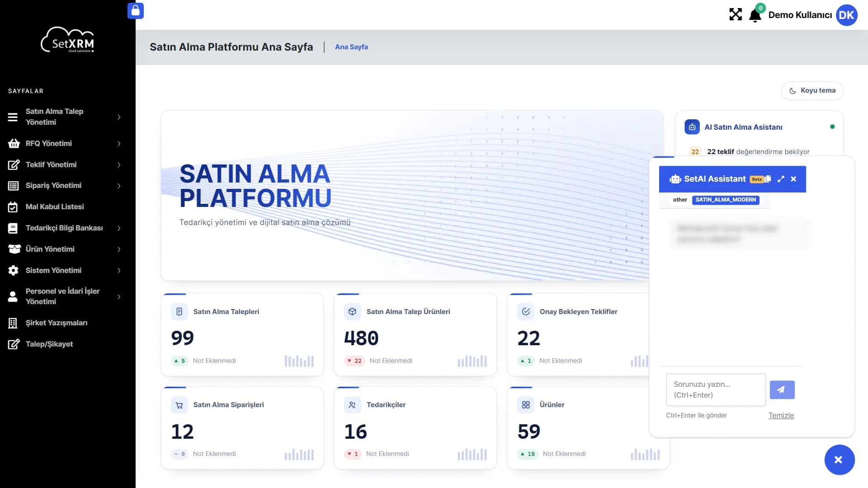Open the Satın Alma Talepleri card
The width and height of the screenshot is (868, 488).
coord(242,334)
